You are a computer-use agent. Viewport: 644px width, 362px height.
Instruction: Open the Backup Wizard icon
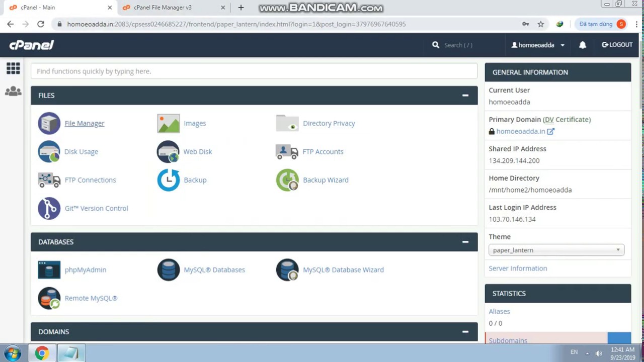[287, 180]
